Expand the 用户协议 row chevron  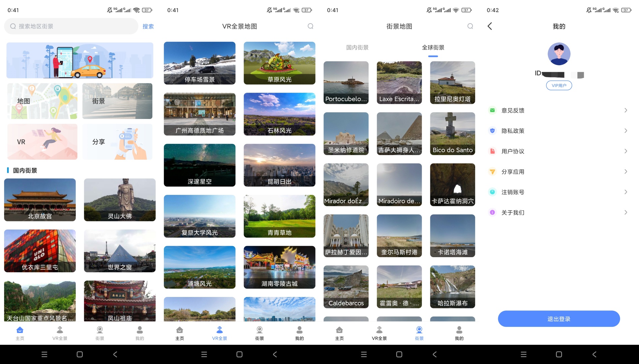pyautogui.click(x=626, y=151)
